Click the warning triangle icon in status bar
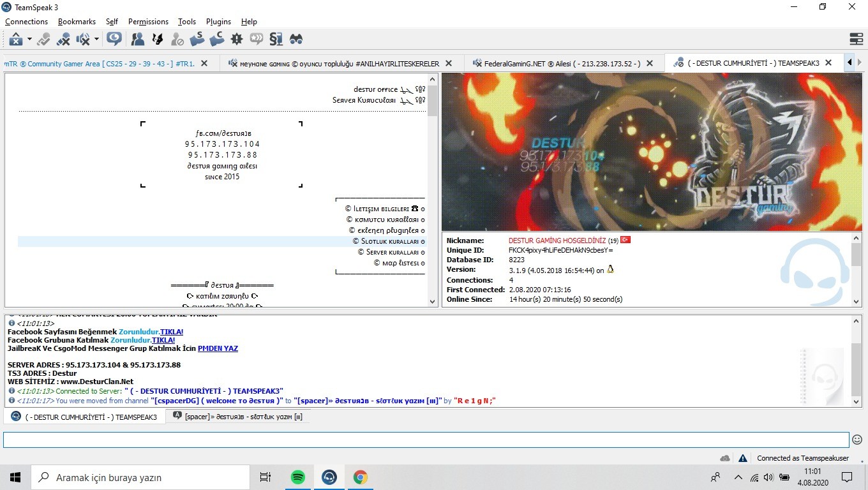The height and width of the screenshot is (490, 868). [x=743, y=458]
